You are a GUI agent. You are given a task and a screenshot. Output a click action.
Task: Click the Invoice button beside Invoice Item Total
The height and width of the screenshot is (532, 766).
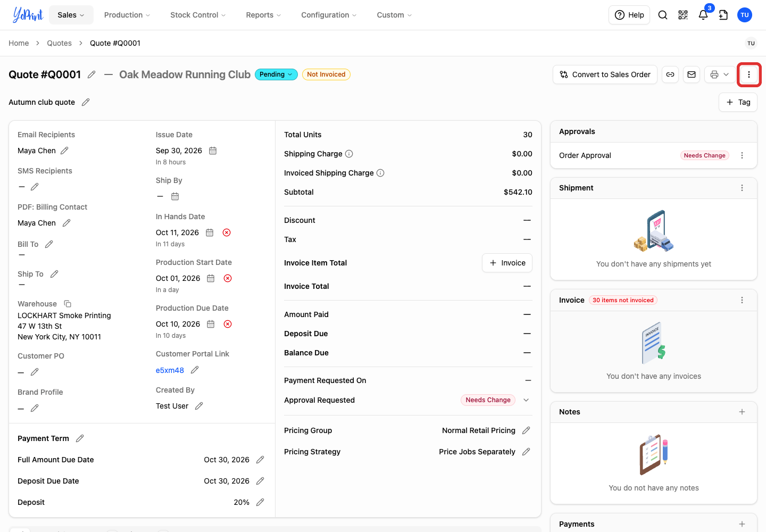(x=507, y=263)
